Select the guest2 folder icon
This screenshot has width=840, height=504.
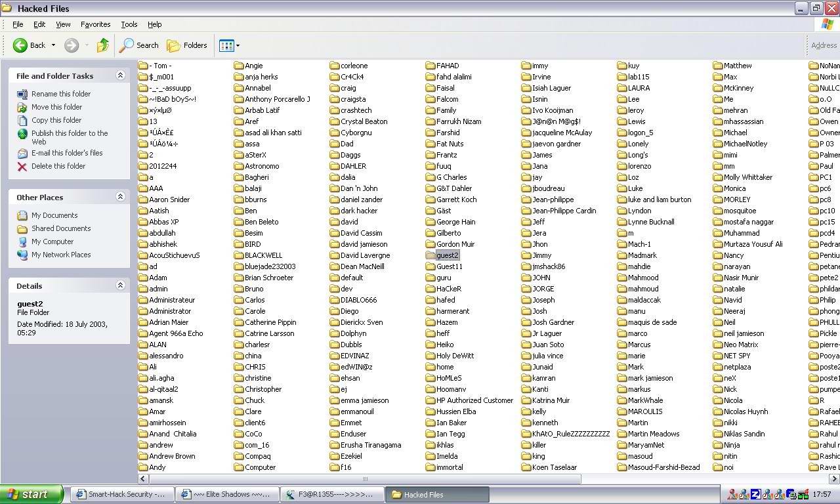pyautogui.click(x=430, y=255)
